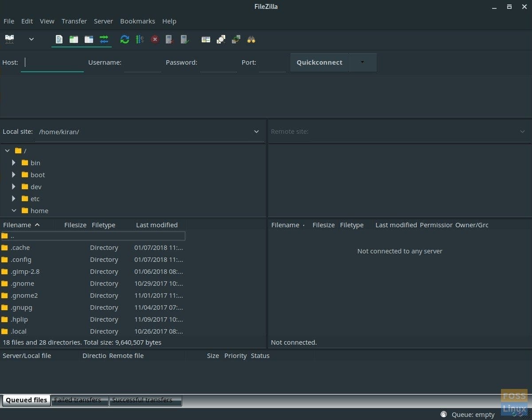Open the Help menu

[169, 21]
